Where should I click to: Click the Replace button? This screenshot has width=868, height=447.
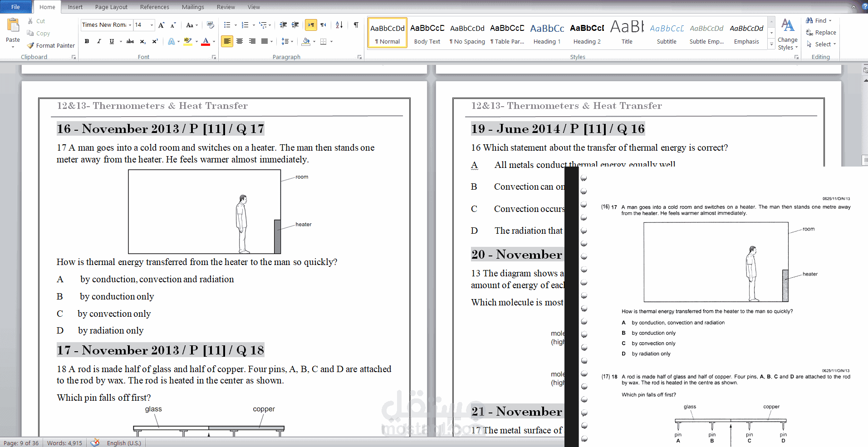[821, 33]
